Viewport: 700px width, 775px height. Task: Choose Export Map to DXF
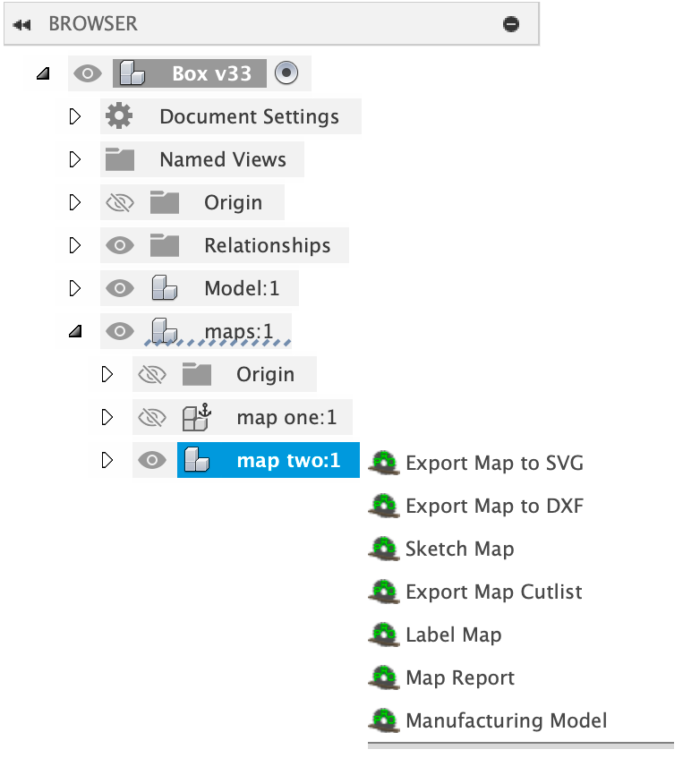(x=494, y=506)
